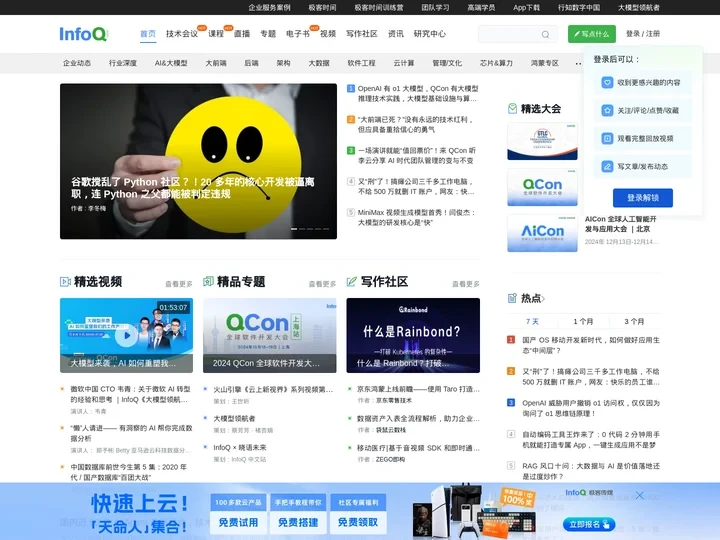720x540 pixels.
Task: Open the 直播 navigation item
Action: coord(242,34)
